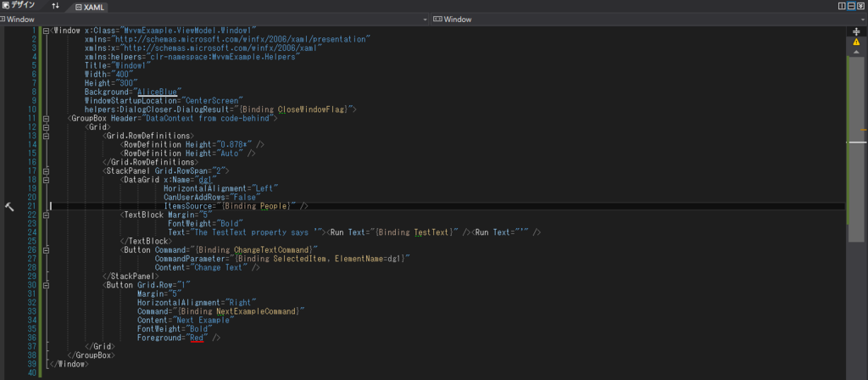Click the closing </Window> tag
Image resolution: width=868 pixels, height=380 pixels.
point(70,364)
